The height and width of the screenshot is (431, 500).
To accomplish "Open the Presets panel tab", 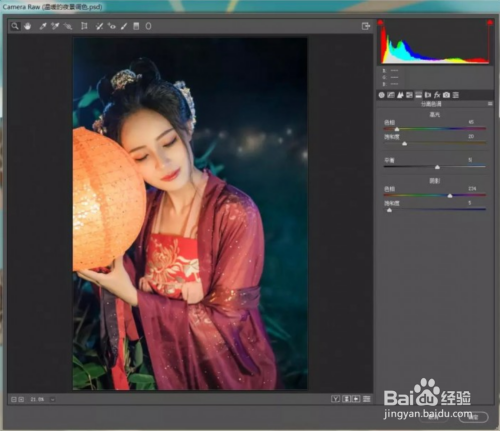I will (x=456, y=95).
